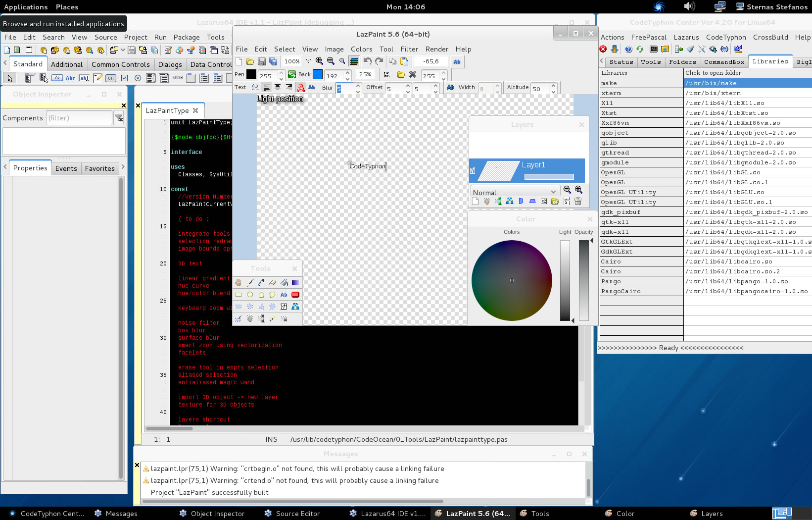Increase the Back opacity 192 spinner
The image size is (812, 520).
pyautogui.click(x=347, y=72)
